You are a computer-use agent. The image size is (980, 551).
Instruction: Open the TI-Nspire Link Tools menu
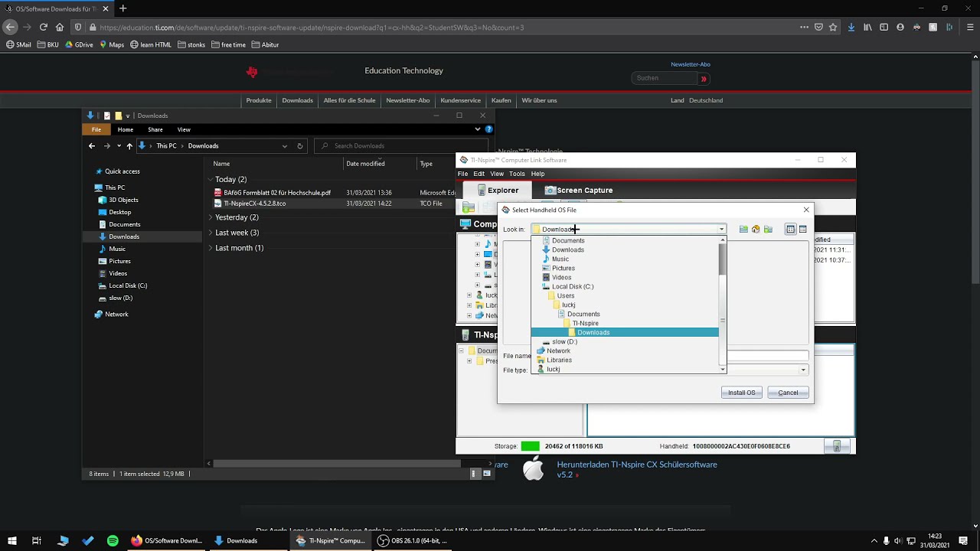tap(517, 174)
